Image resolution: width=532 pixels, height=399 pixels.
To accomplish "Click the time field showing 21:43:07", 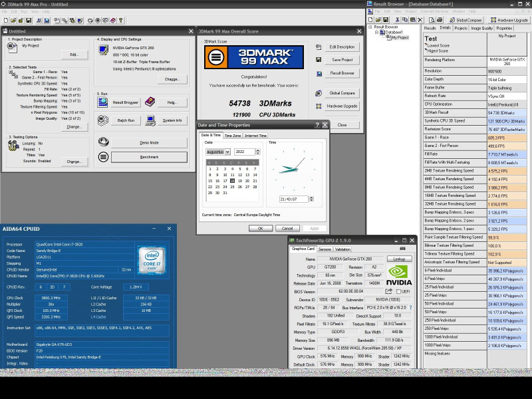I will tap(294, 199).
